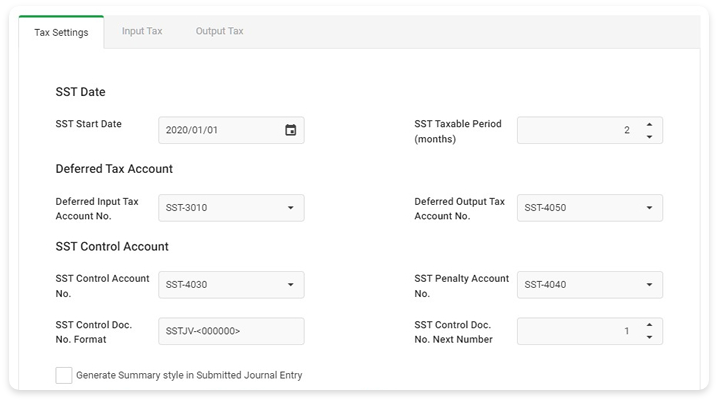Select the Tax Settings tab
The width and height of the screenshot is (718, 402).
(x=61, y=32)
